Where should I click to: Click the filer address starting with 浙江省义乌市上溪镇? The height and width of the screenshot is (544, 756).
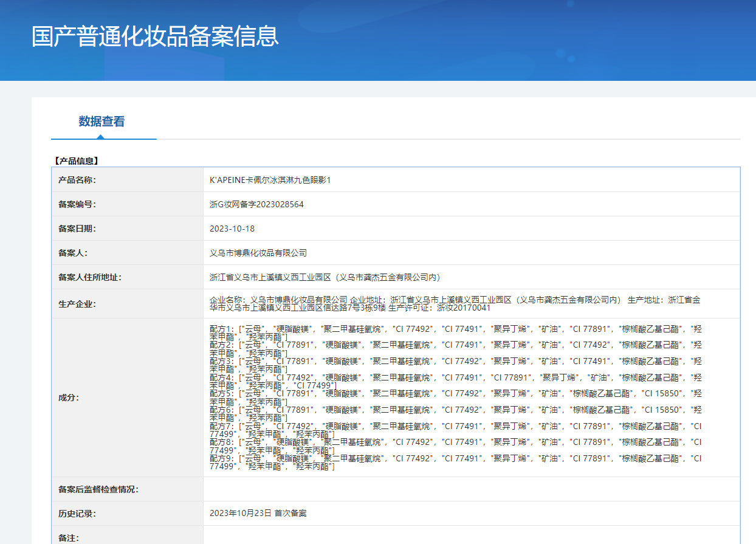click(x=325, y=277)
